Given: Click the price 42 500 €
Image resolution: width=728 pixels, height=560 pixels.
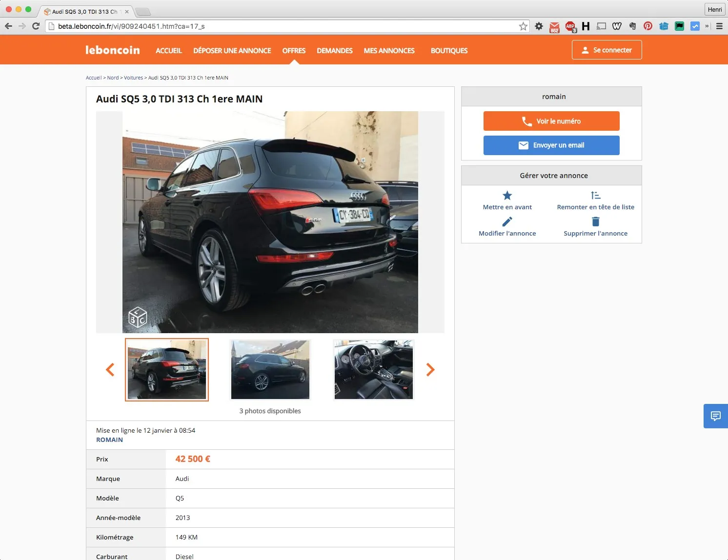Looking at the screenshot, I should (x=193, y=459).
